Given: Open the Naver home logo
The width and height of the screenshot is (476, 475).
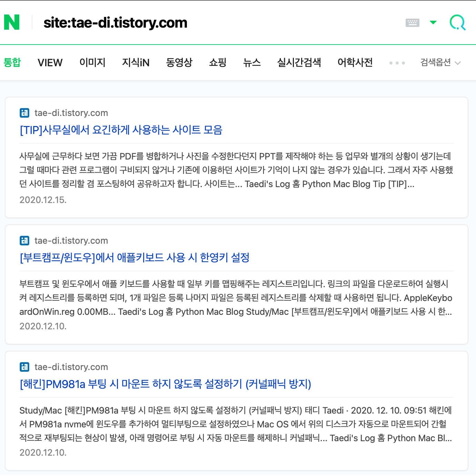Looking at the screenshot, I should [12, 22].
